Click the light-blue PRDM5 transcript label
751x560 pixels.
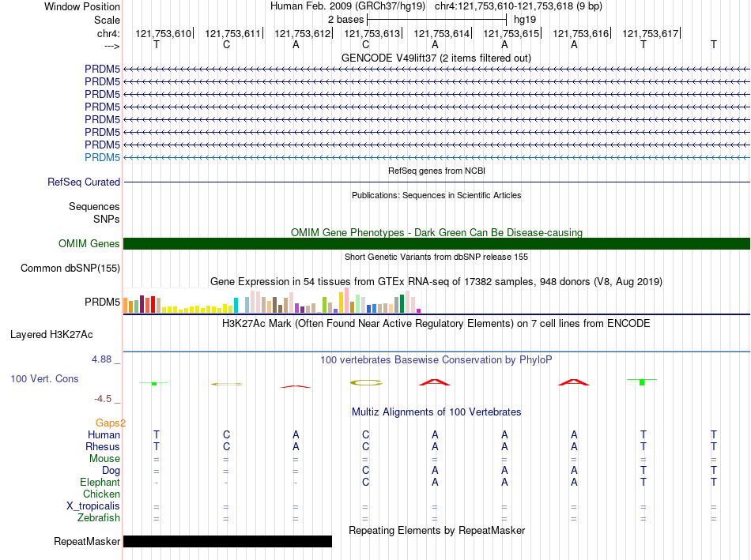tap(102, 157)
